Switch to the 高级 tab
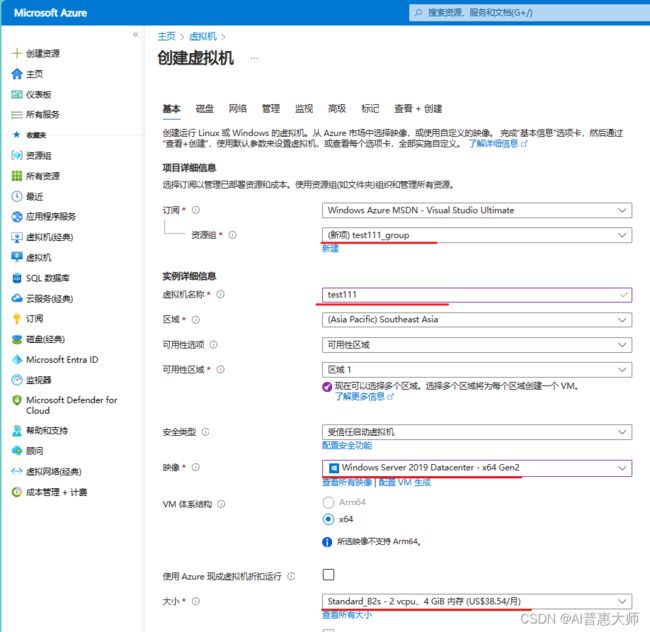 click(337, 109)
